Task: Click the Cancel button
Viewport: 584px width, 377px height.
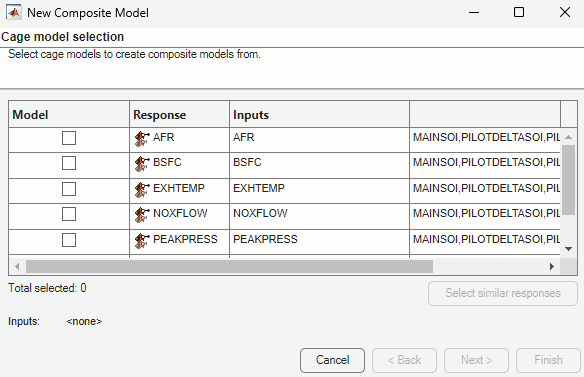Action: tap(332, 360)
